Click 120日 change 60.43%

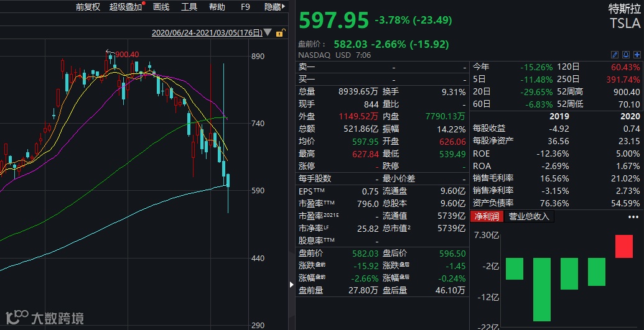tap(626, 67)
